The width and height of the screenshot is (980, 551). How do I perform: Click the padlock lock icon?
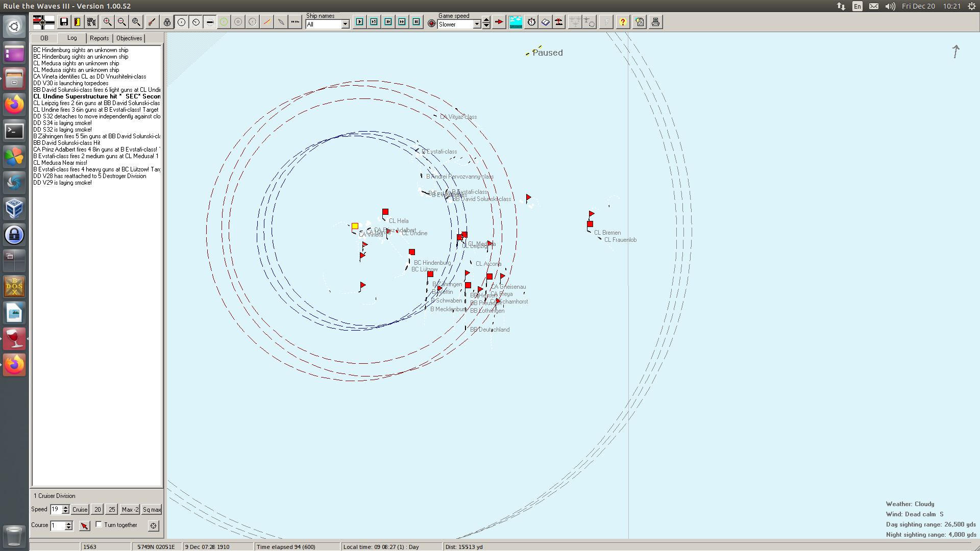click(x=167, y=22)
